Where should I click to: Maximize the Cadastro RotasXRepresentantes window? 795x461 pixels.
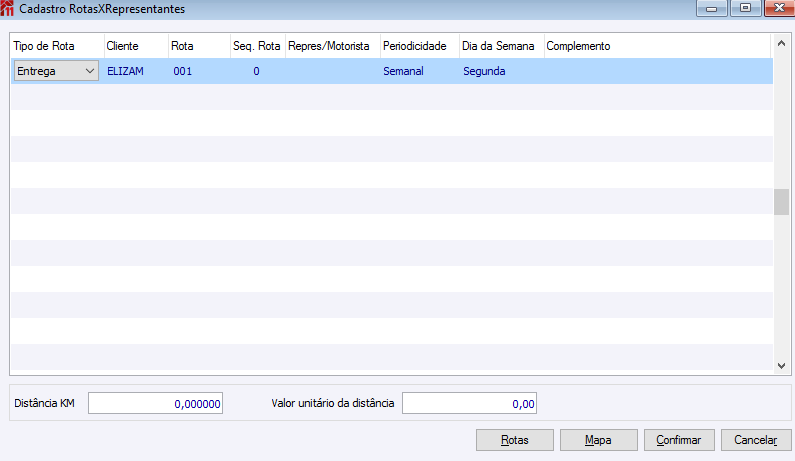[x=745, y=8]
